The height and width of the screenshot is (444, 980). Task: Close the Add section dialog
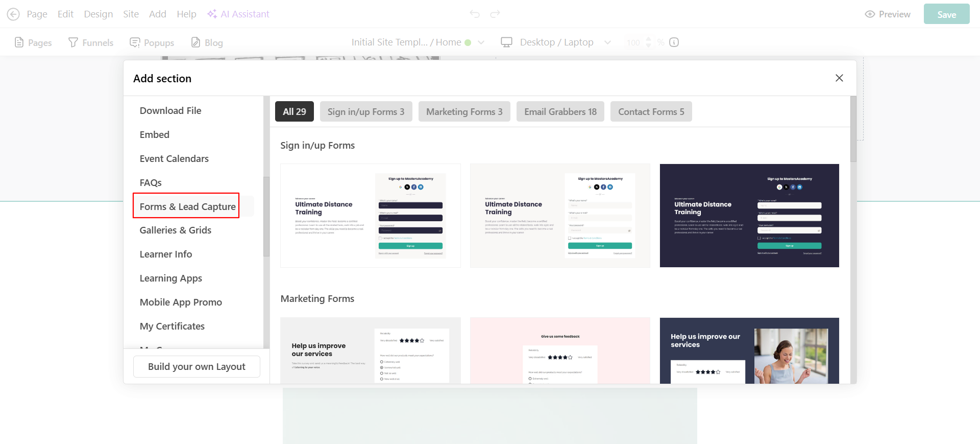pyautogui.click(x=839, y=78)
